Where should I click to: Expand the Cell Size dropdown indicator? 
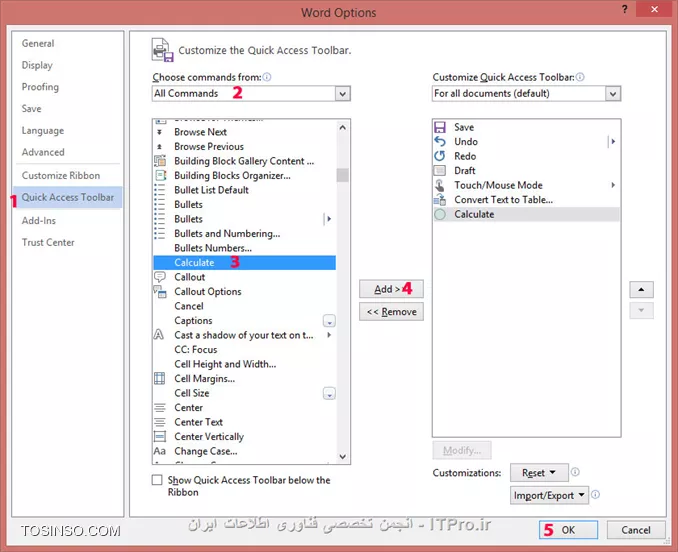(x=329, y=394)
